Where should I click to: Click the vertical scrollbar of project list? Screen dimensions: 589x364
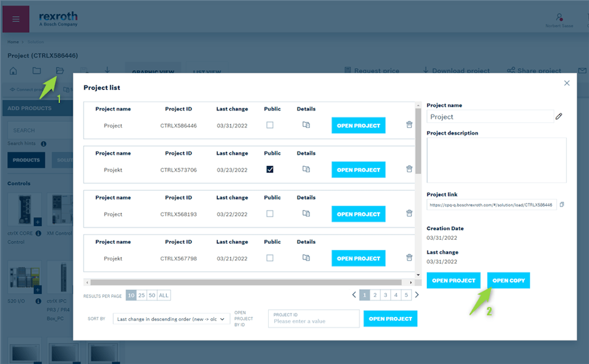coord(418,141)
